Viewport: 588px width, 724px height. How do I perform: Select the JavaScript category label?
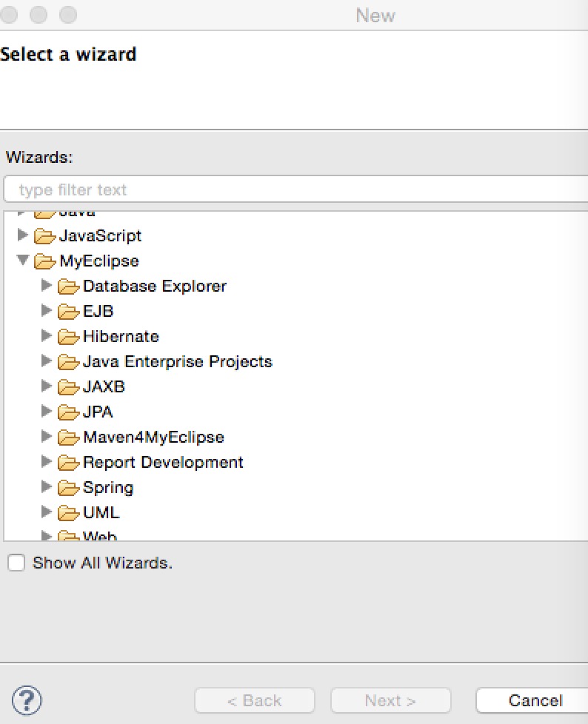(x=100, y=236)
